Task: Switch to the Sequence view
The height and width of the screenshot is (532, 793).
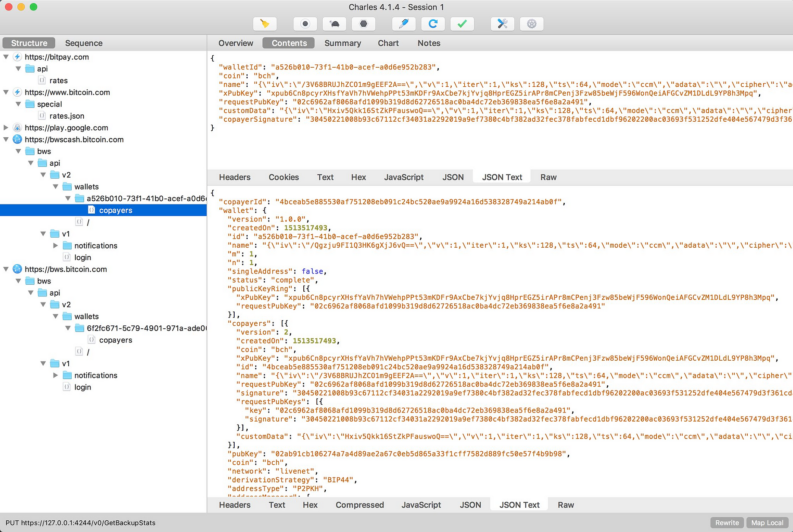Action: 84,43
